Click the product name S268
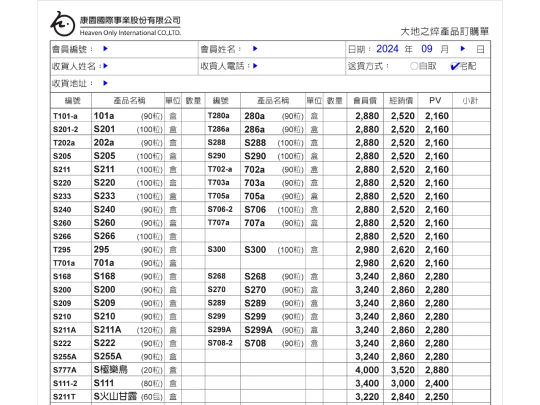 255,276
